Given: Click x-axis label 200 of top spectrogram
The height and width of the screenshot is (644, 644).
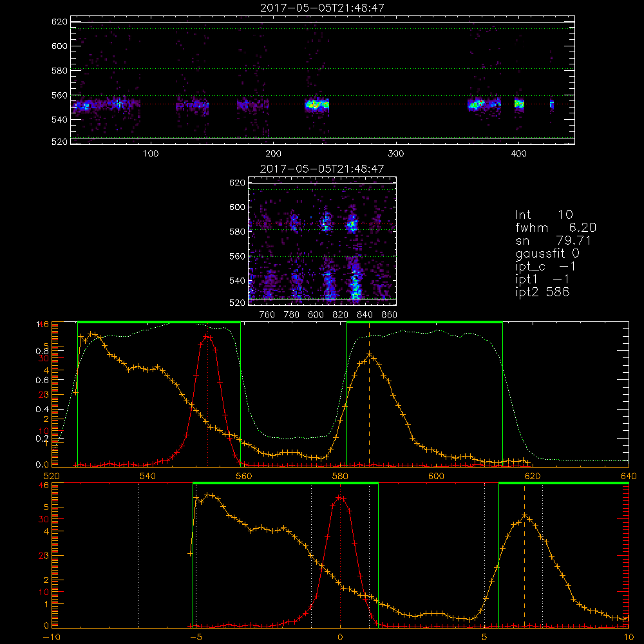Looking at the screenshot, I should [x=273, y=154].
